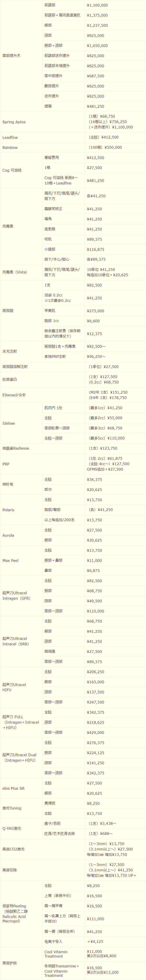Click the Leadfine treatment name
The image size is (146, 980).
10,137
